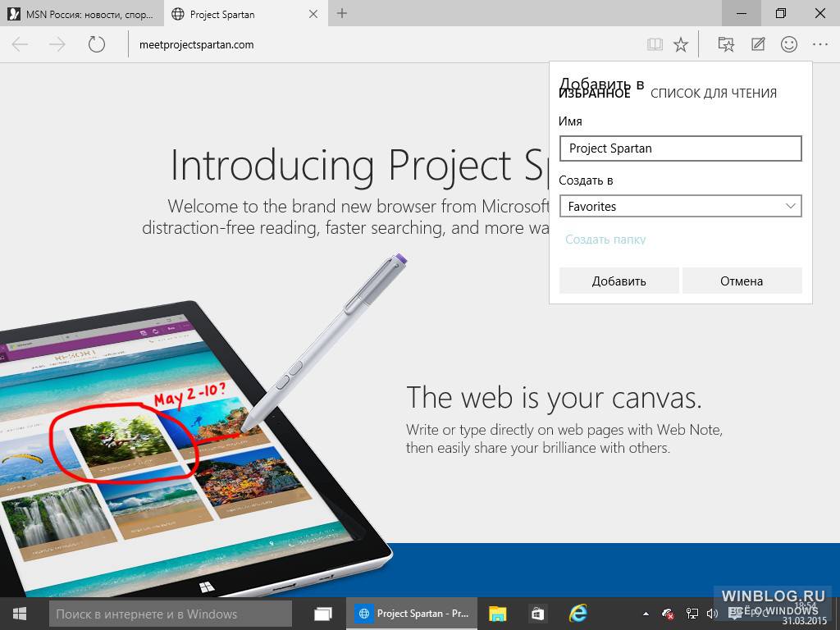Click the star icon to add favorite

tap(681, 44)
